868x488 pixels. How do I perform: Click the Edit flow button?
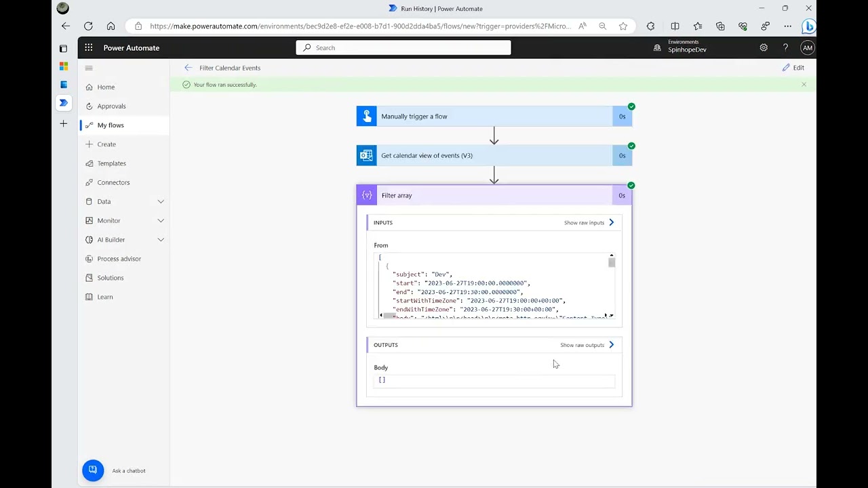click(x=793, y=68)
